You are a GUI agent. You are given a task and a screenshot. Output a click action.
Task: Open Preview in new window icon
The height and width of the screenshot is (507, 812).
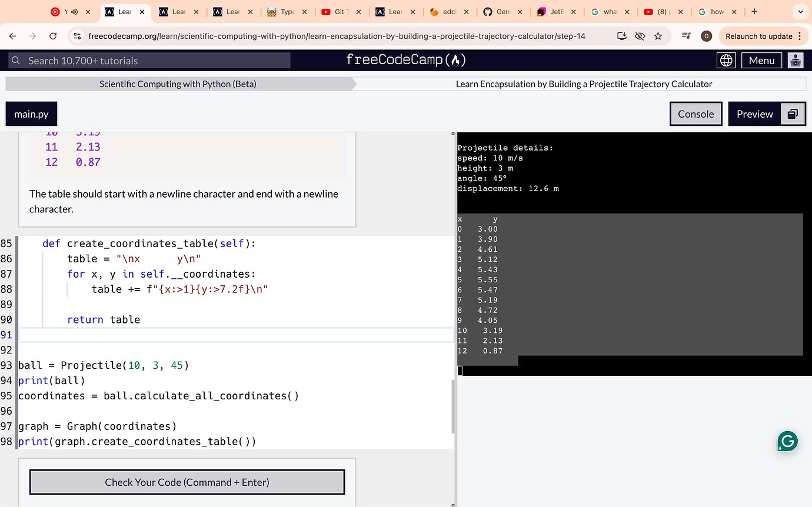coord(793,114)
